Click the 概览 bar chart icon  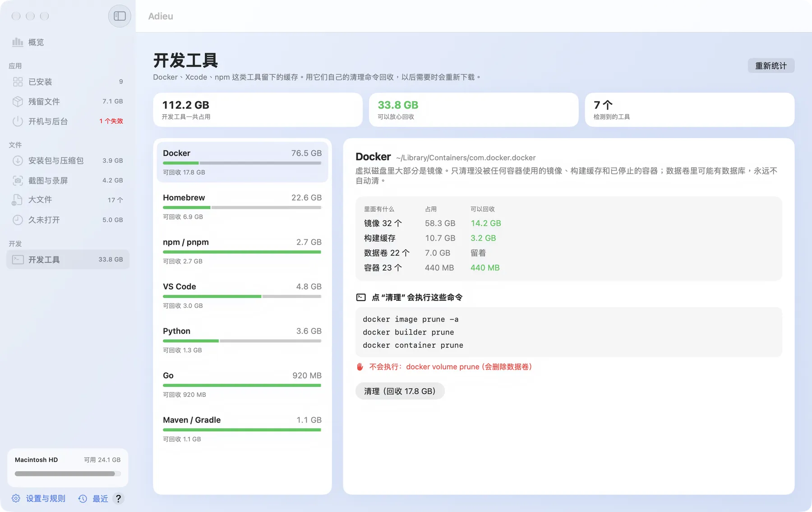[x=18, y=42]
